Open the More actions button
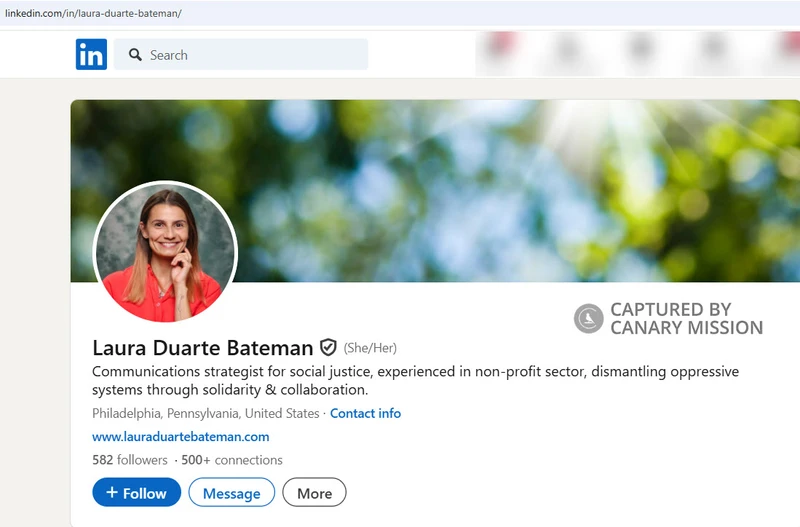The width and height of the screenshot is (800, 527). [314, 492]
